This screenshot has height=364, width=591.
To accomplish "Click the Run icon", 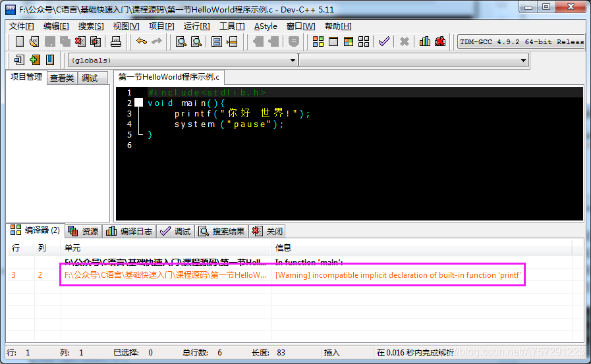I will tap(333, 41).
